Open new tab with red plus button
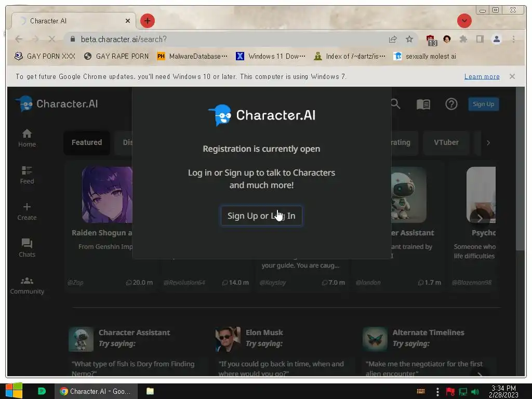 tap(147, 21)
